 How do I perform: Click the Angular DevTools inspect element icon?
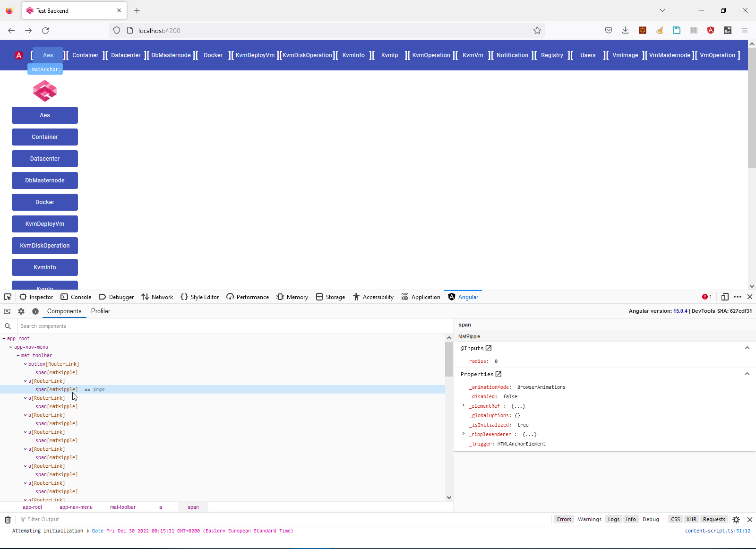[x=7, y=311]
